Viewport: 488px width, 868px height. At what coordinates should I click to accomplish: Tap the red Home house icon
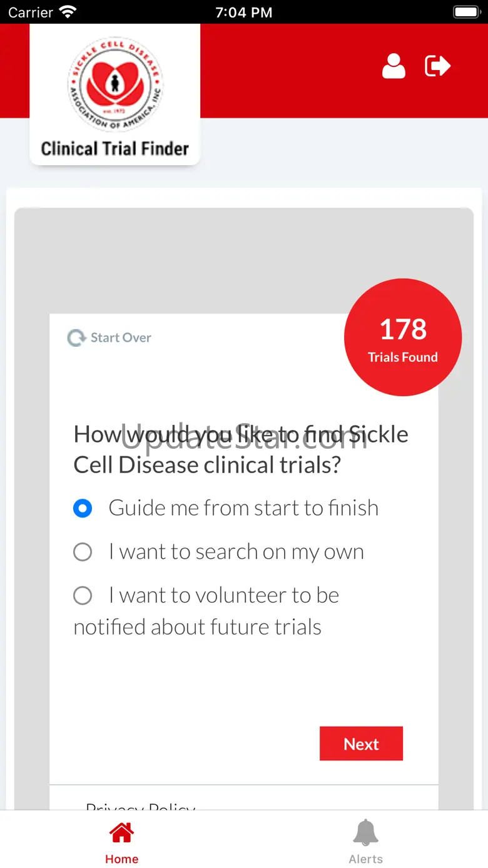point(121,833)
